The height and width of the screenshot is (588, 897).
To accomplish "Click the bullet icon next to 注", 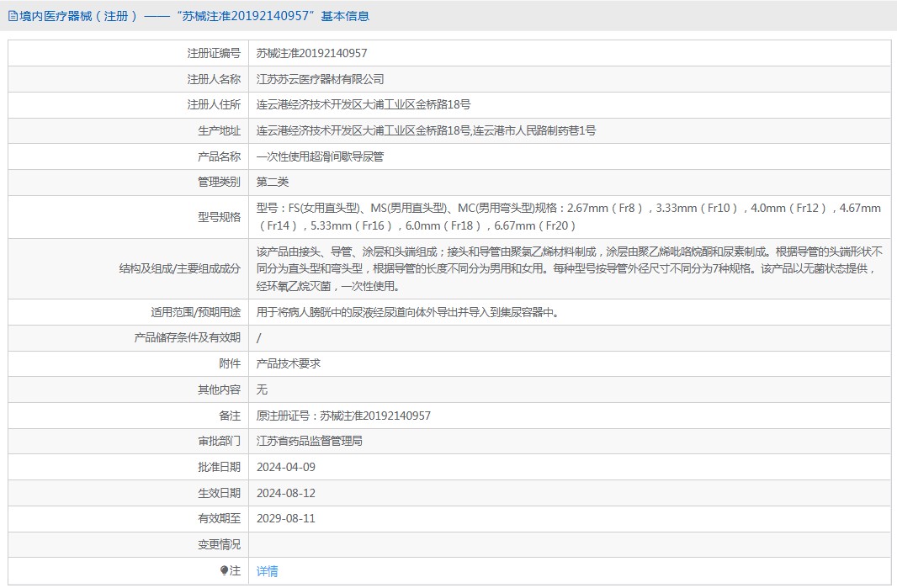I will click(x=225, y=570).
